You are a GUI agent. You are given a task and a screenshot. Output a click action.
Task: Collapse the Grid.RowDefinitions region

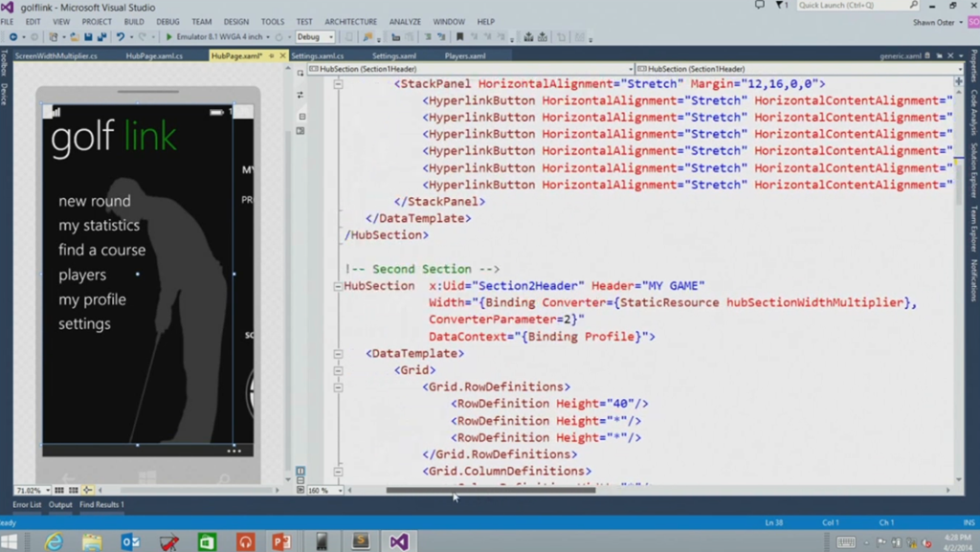[x=338, y=387]
